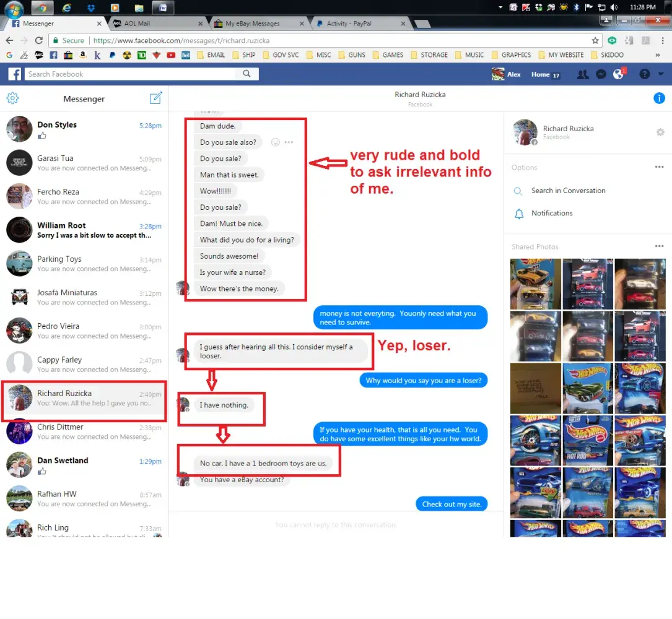Open first shared photo of yellow car
The image size is (672, 619).
pos(535,284)
